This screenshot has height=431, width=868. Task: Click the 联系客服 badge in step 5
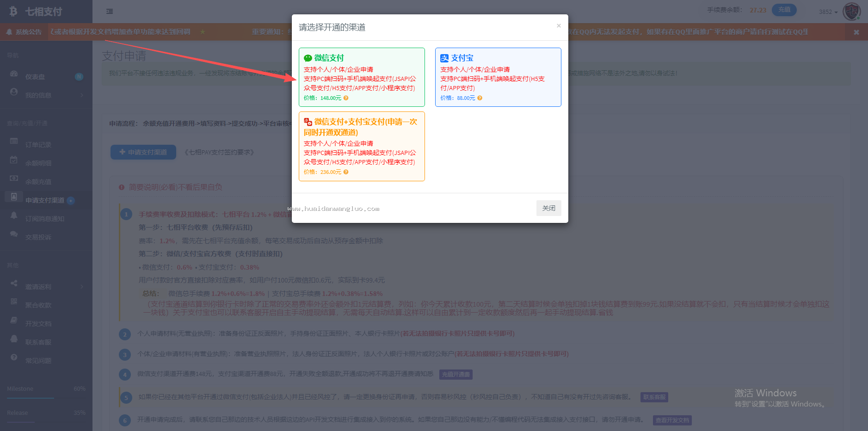click(x=654, y=397)
